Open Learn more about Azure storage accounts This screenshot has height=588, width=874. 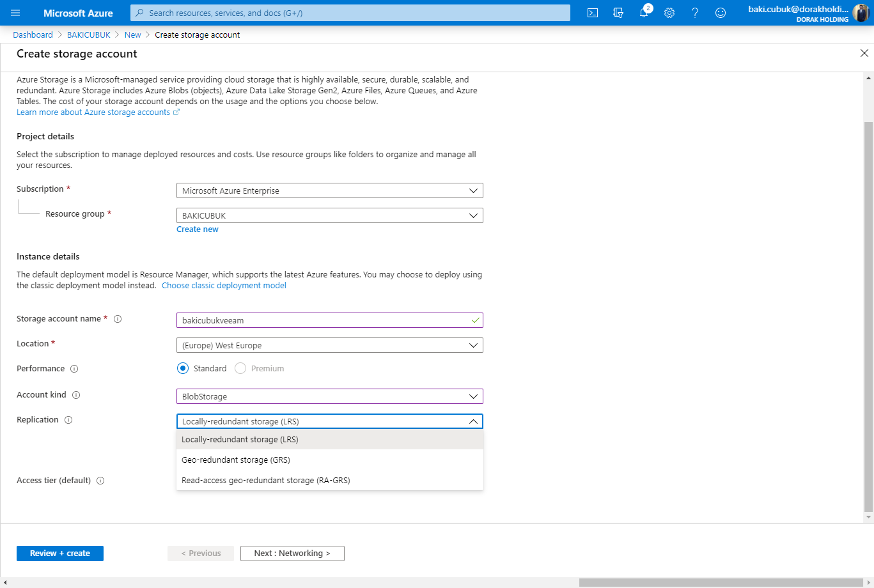[x=98, y=112]
